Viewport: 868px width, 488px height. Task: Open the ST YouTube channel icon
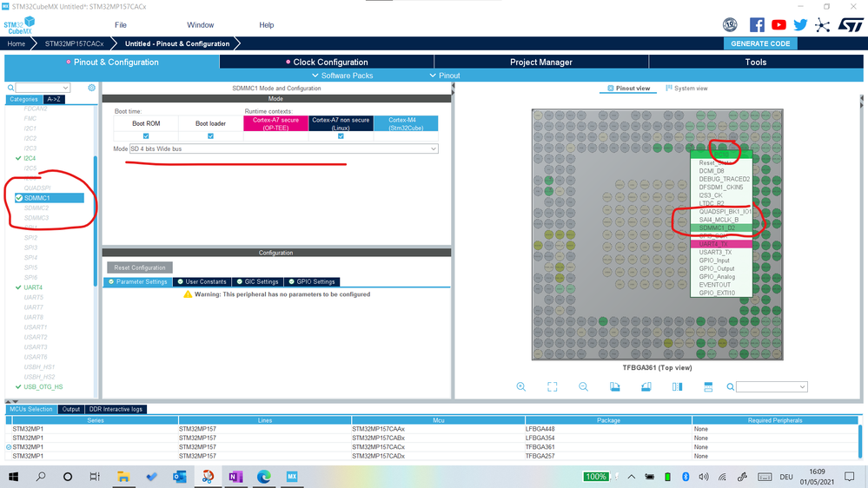click(x=779, y=25)
